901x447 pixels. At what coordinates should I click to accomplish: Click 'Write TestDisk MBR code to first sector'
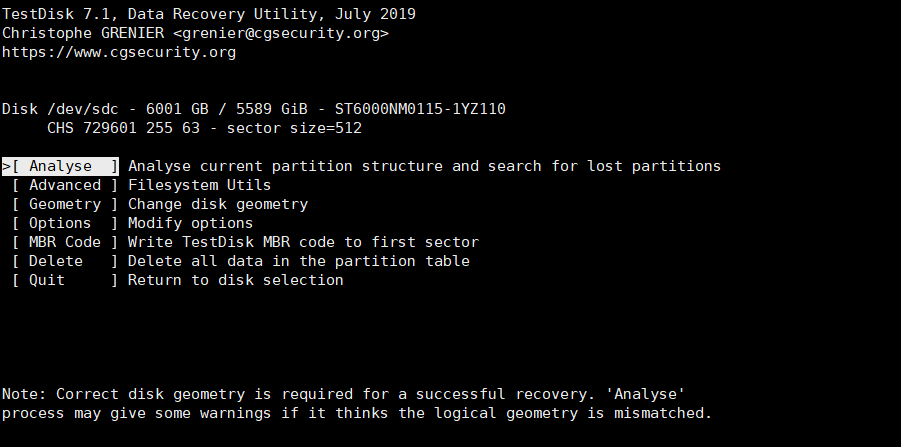click(303, 242)
